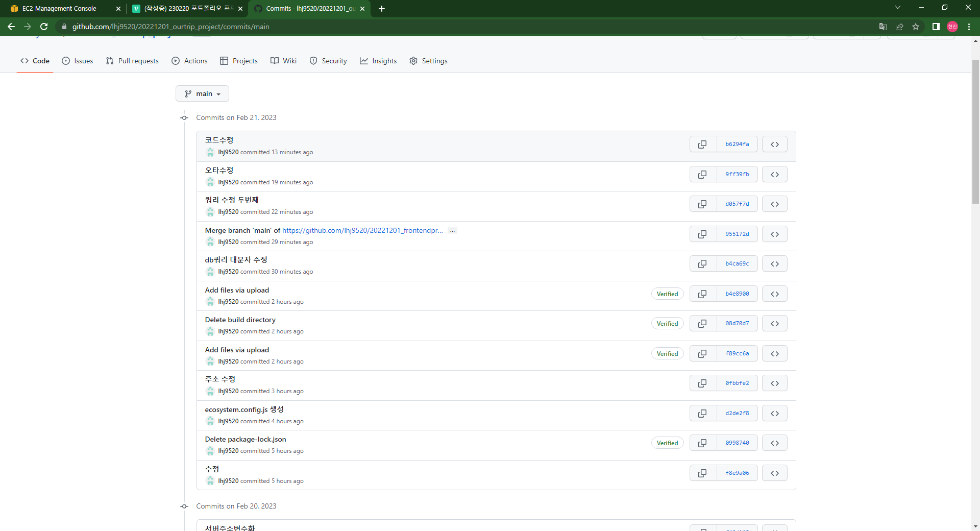The width and height of the screenshot is (980, 531).
Task: Copy full SHA for commit 08d70d7
Action: tap(703, 324)
